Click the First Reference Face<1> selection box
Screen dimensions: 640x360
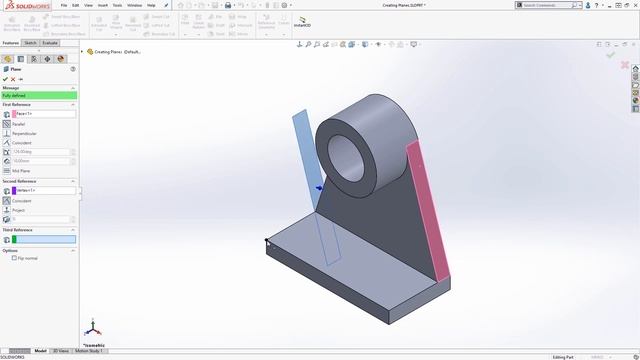[x=44, y=113]
